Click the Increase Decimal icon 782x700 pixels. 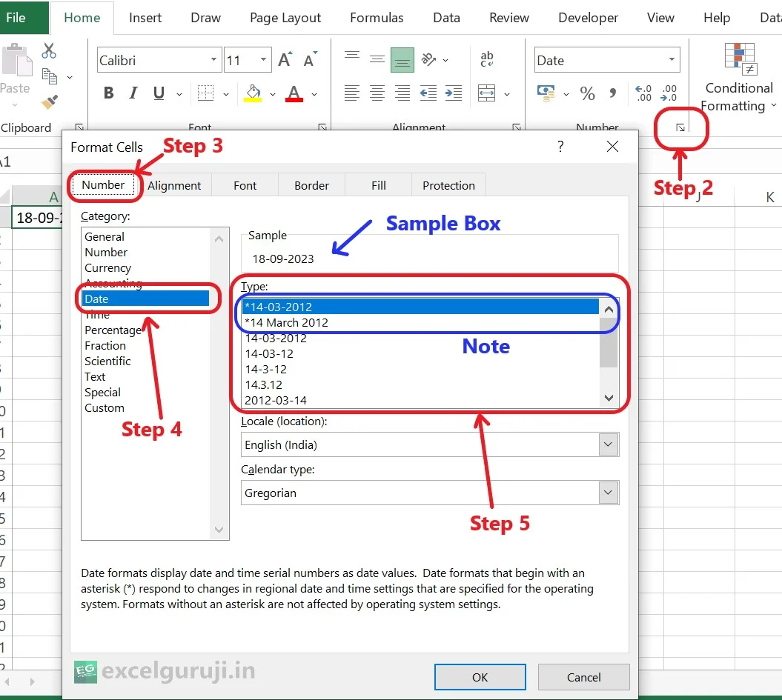coord(643,93)
